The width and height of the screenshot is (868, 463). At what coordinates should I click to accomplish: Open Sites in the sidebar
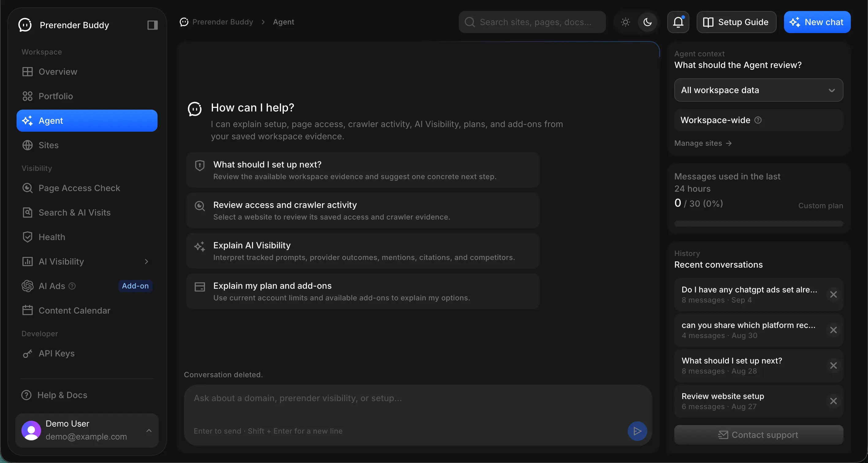[x=87, y=145]
